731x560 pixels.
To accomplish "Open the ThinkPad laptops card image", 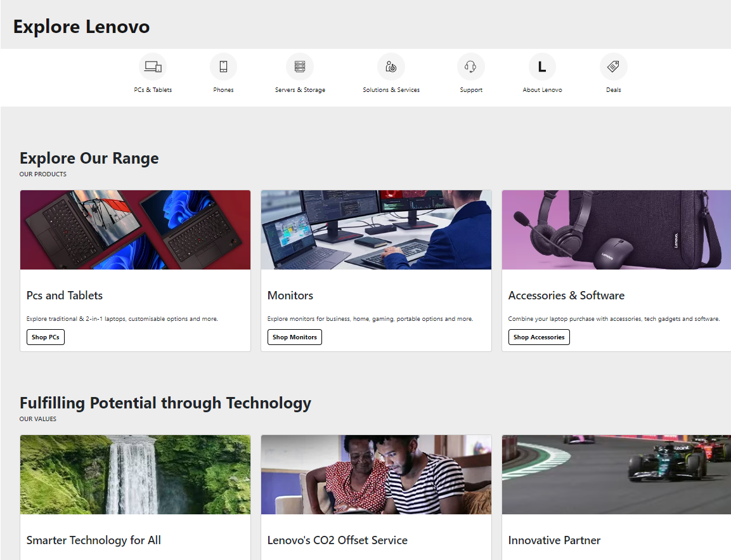I will point(135,230).
